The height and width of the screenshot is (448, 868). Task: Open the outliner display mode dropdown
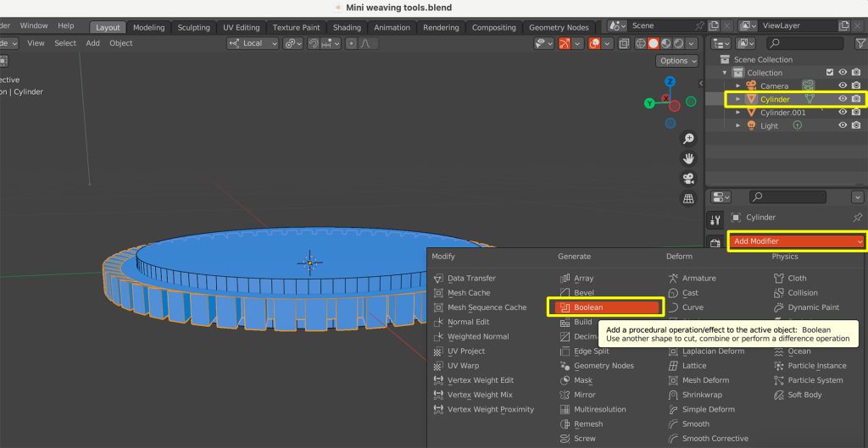click(x=721, y=43)
